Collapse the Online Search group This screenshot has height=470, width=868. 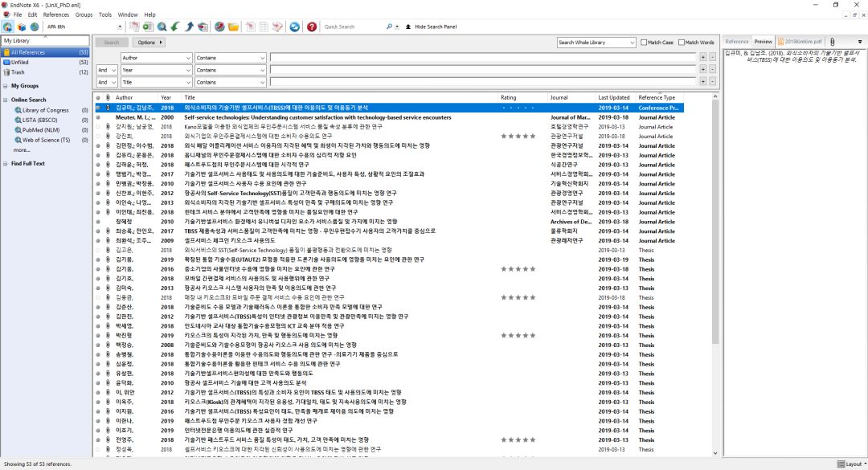coord(5,100)
